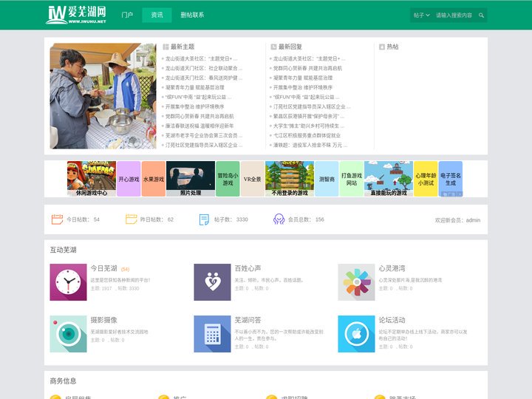
Task: Open latest topic 龙山街道天门社区：社企联动聚合
Action: click(x=204, y=68)
